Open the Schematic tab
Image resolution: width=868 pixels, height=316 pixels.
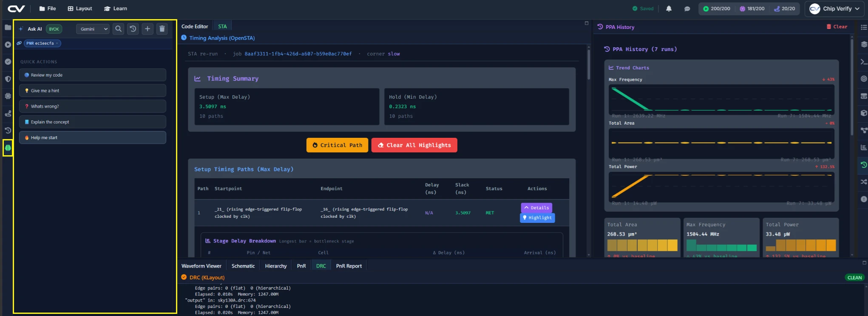click(x=243, y=266)
